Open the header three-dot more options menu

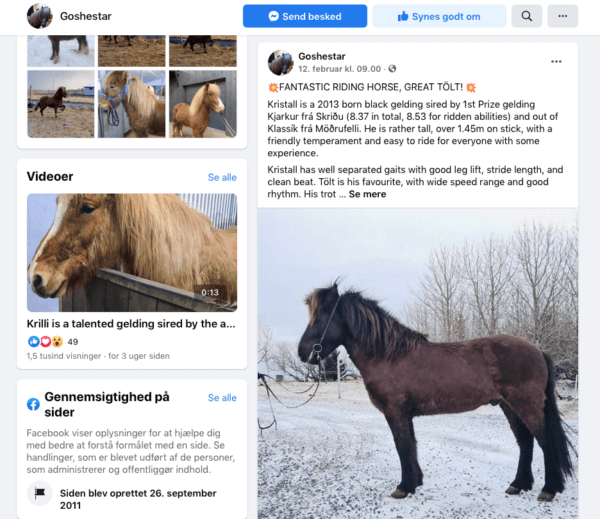pyautogui.click(x=562, y=16)
